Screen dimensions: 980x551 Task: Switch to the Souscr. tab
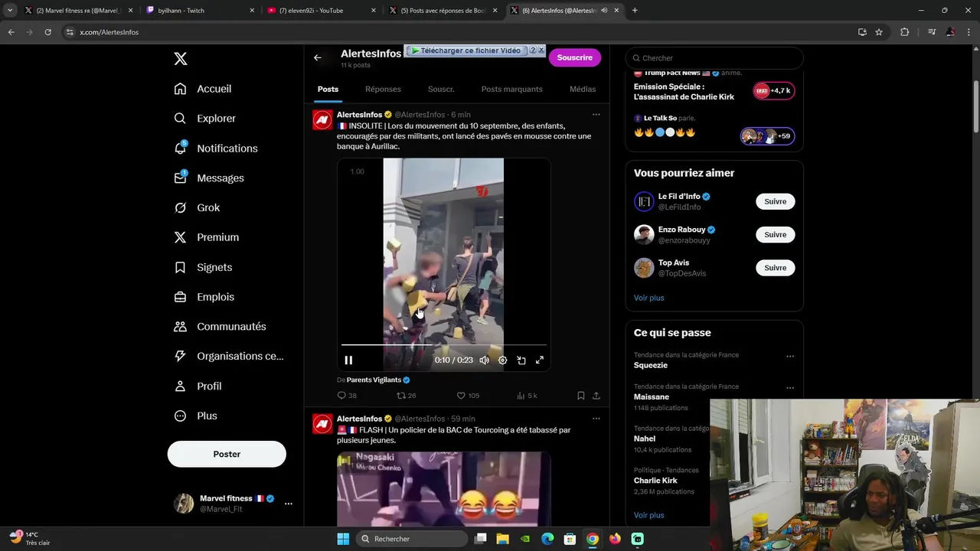coord(441,89)
